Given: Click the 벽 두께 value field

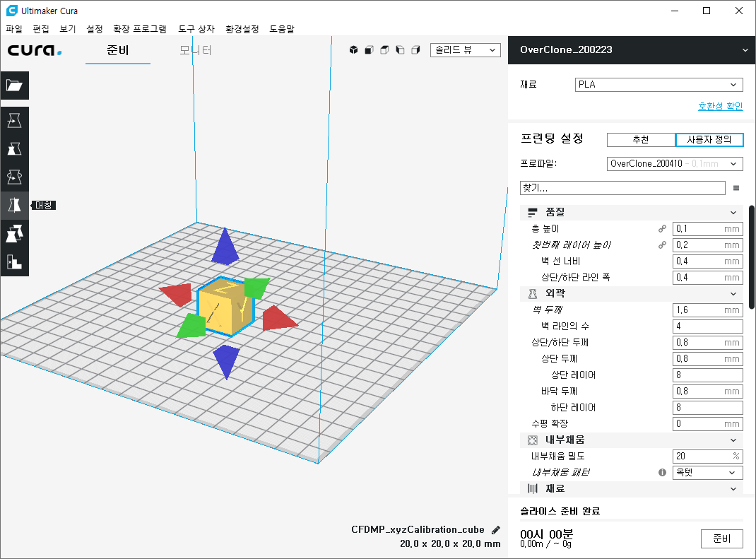Looking at the screenshot, I should click(707, 310).
